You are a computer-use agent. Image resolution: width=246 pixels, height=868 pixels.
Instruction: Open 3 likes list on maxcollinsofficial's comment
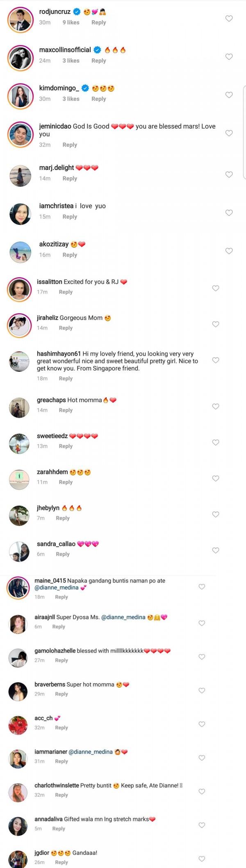[71, 61]
